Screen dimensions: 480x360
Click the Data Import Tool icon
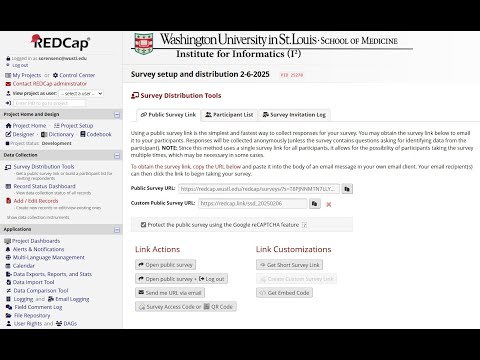8,282
